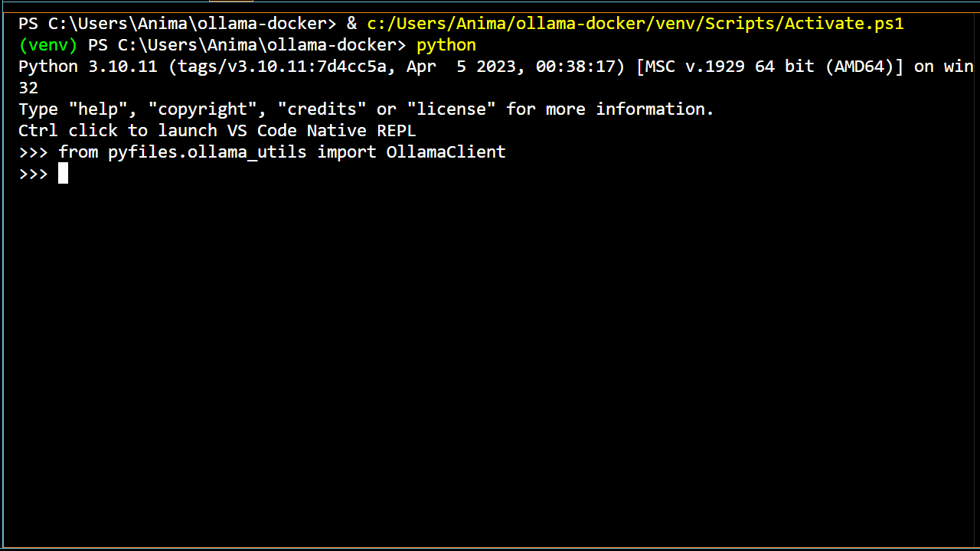
Task: Click the wrapped "32" on its own line
Action: tap(28, 88)
